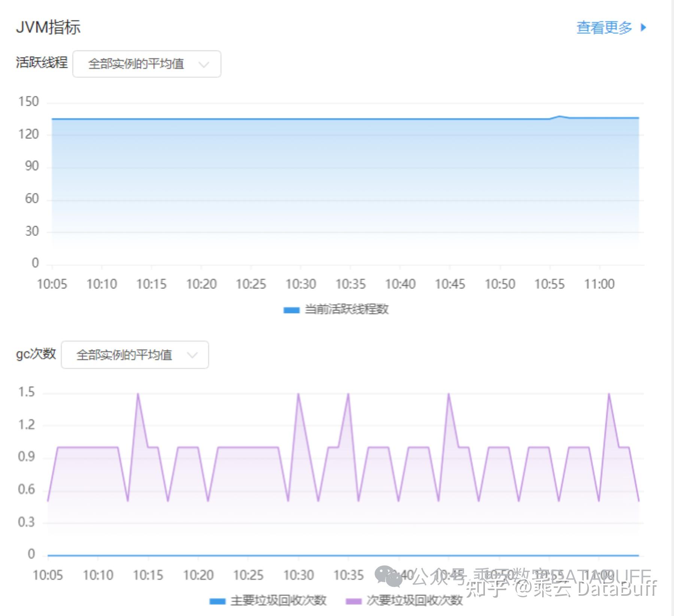Screen dimensions: 674x616
Task: Open 查看更多 link
Action: click(x=605, y=27)
